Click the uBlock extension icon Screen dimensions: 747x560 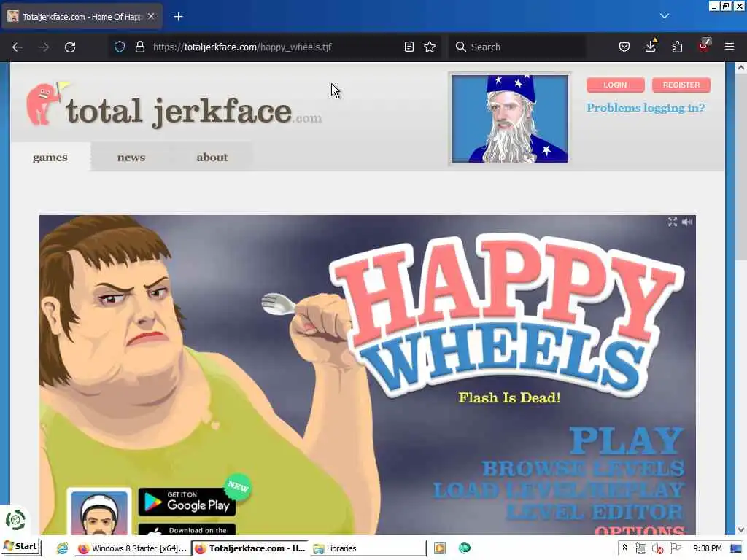[x=704, y=45]
